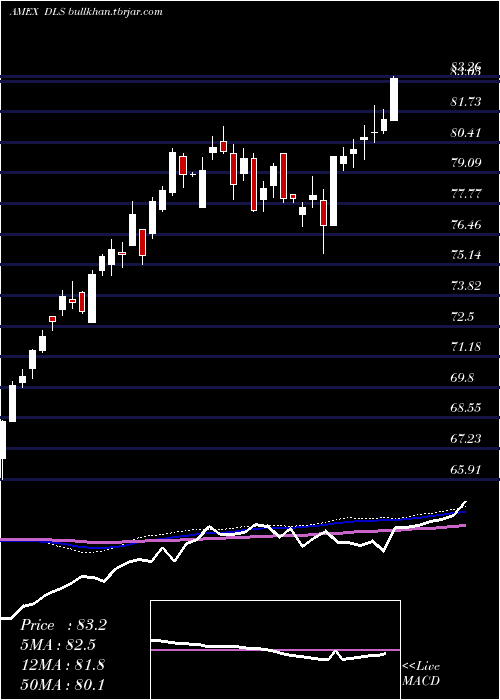
Task: Click the 5MA : 82.5 readout
Action: (x=58, y=645)
